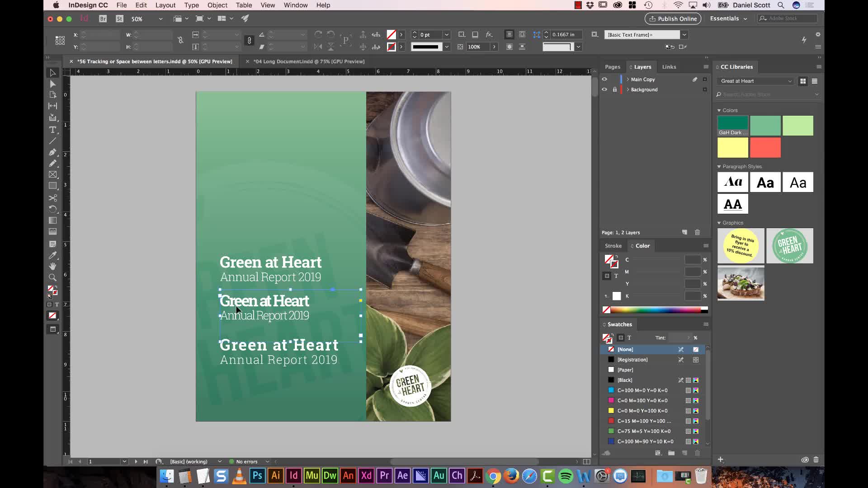
Task: Select the Page tool
Action: pos(53,95)
